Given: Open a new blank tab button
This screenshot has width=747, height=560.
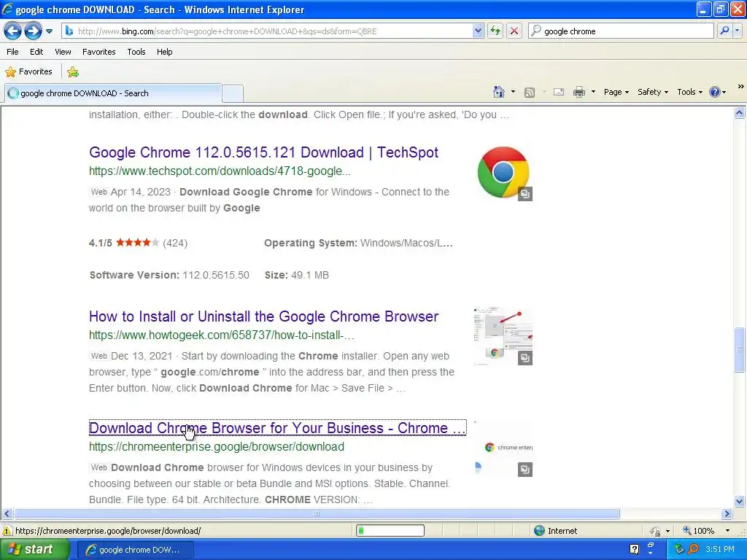Looking at the screenshot, I should pyautogui.click(x=233, y=93).
